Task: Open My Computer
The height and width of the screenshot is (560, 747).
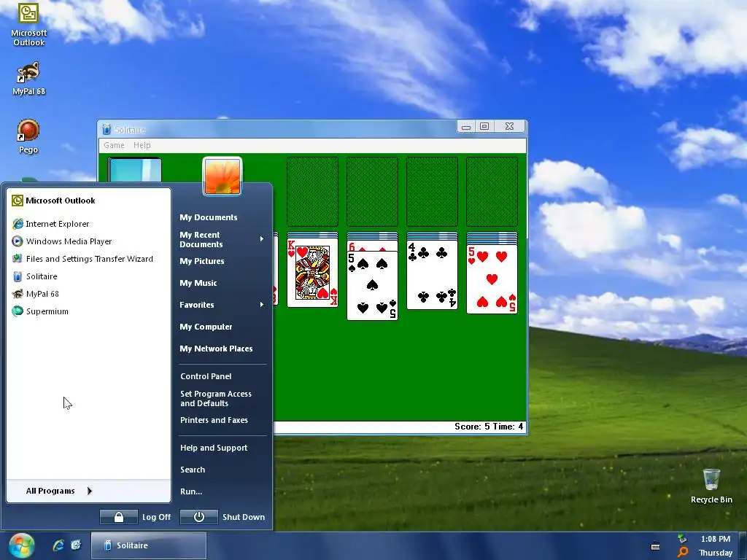Action: pos(206,327)
